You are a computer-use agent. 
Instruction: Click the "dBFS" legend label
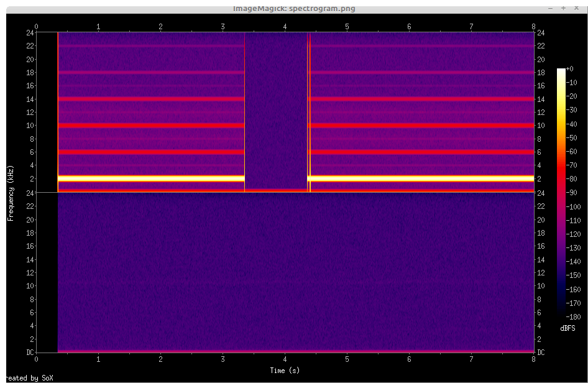tap(567, 328)
